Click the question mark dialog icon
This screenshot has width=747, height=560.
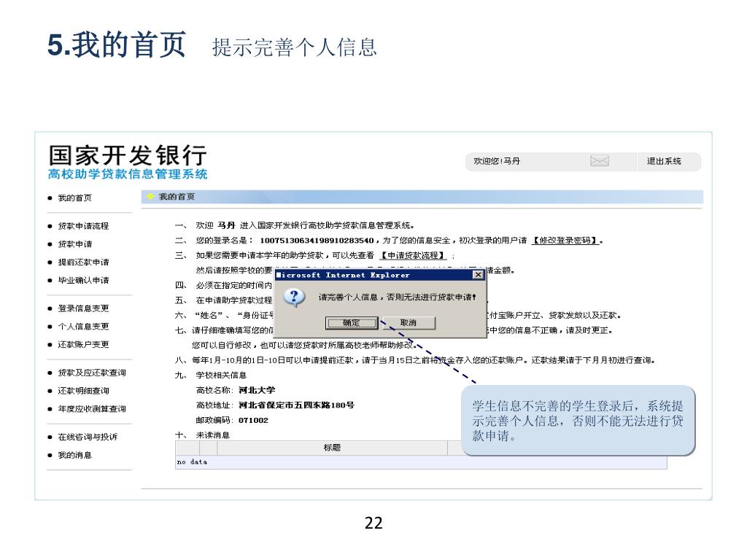point(294,297)
